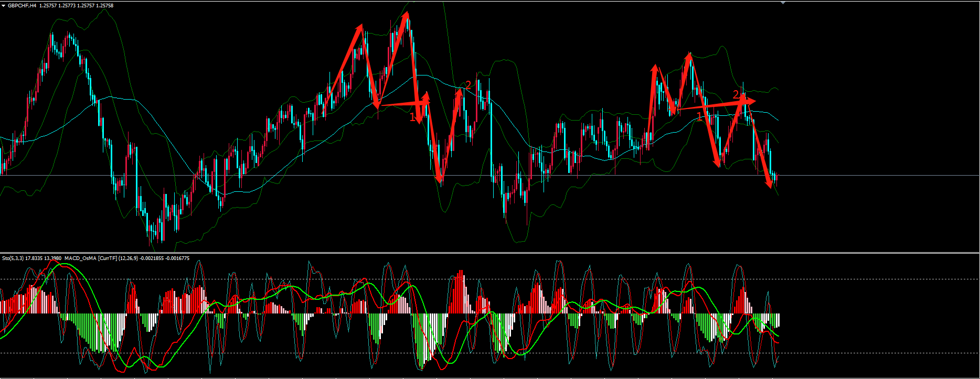Select upper dashed level in indicator window
The width and height of the screenshot is (980, 379).
point(866,279)
